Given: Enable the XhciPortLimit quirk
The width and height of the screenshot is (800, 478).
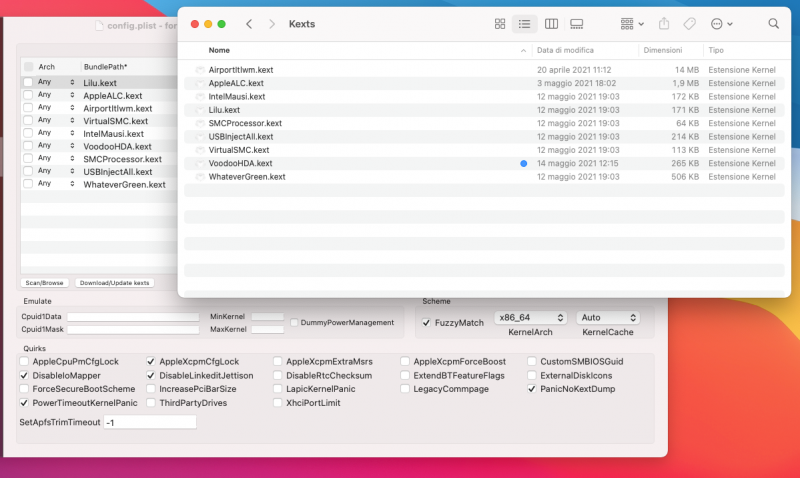Looking at the screenshot, I should coord(277,402).
